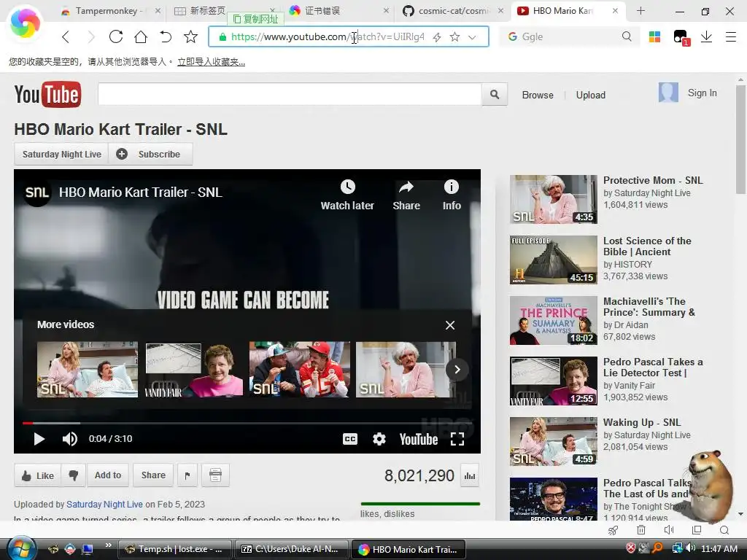The width and height of the screenshot is (747, 560).
Task: Open the player settings gear
Action: 379,439
